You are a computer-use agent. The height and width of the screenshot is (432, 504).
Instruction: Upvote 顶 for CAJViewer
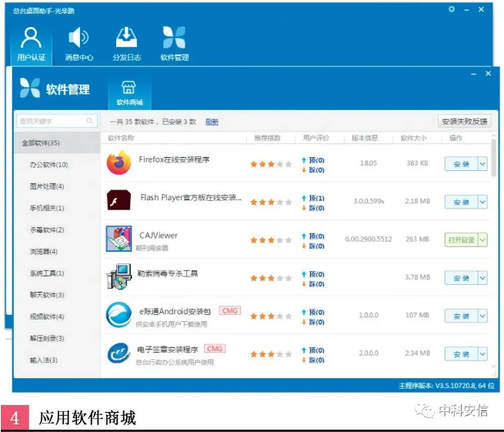[x=313, y=236]
